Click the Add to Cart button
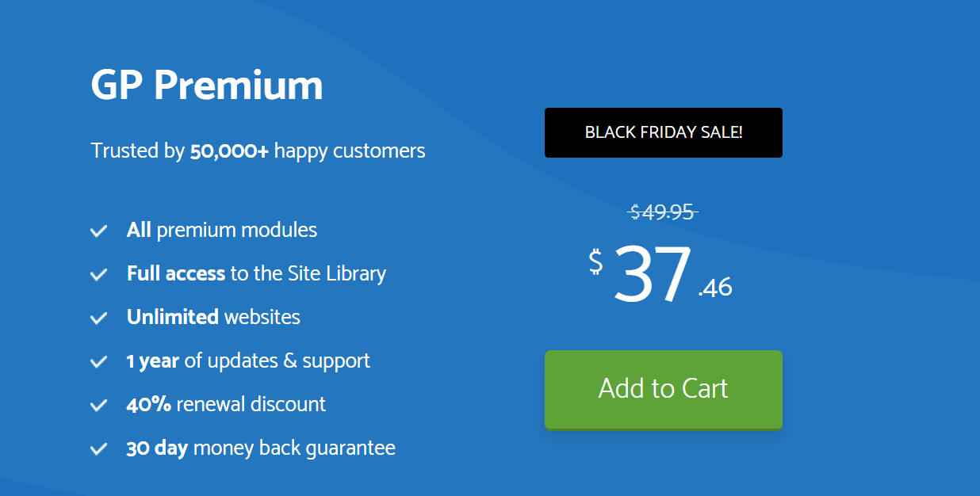The height and width of the screenshot is (496, 980). (x=663, y=390)
